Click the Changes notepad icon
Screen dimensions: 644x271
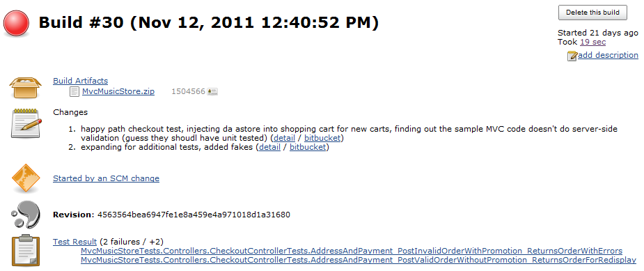click(26, 123)
